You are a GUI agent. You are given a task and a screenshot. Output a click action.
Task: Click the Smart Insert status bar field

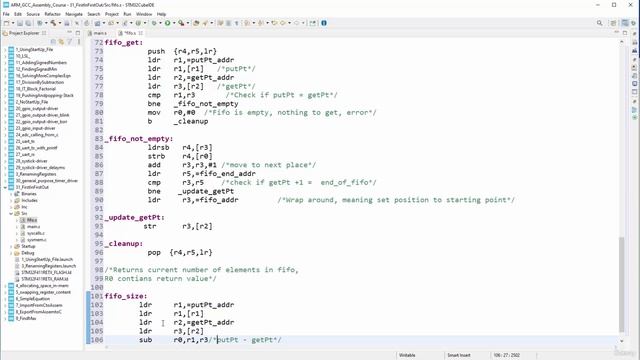point(459,355)
